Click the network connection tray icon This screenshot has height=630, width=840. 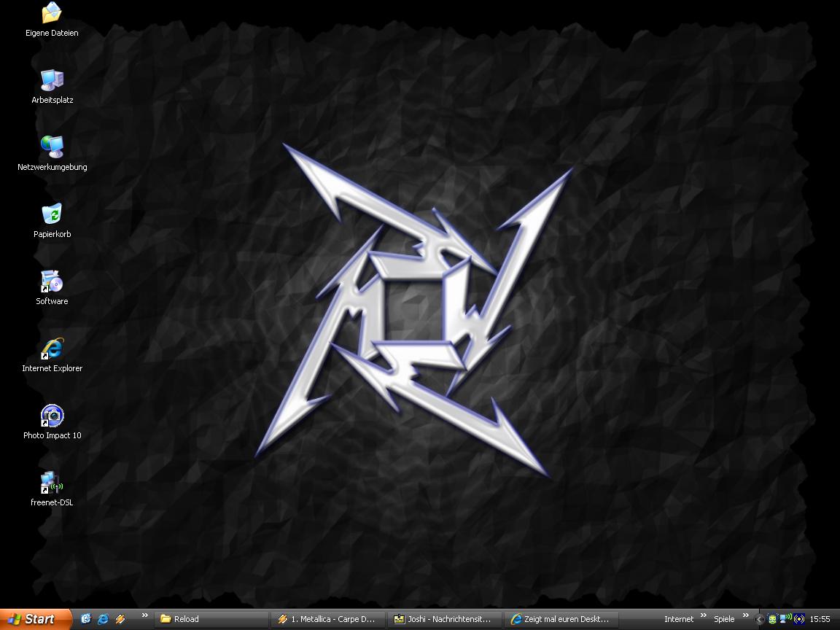tap(786, 619)
